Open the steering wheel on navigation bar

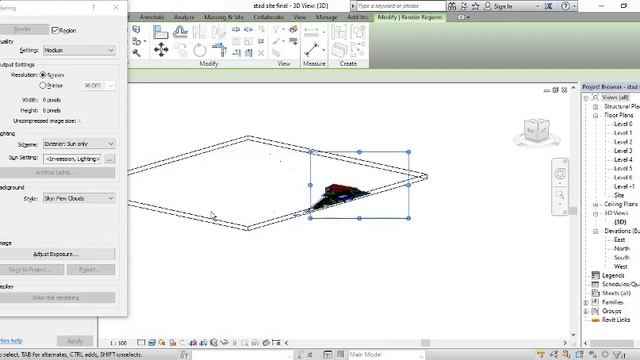point(560,174)
